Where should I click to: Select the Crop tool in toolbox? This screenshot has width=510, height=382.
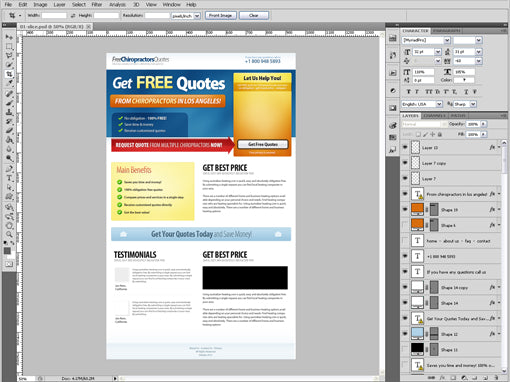9,74
